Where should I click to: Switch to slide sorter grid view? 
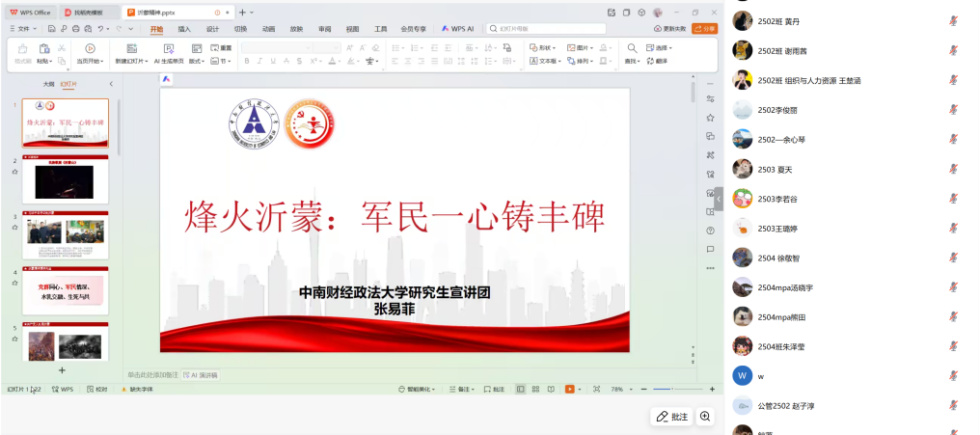pyautogui.click(x=535, y=389)
